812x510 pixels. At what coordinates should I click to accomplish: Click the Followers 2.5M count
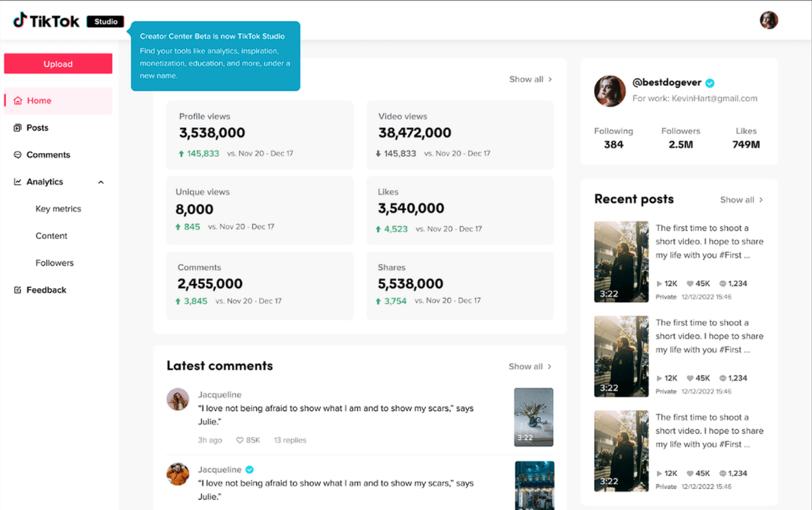pos(681,137)
